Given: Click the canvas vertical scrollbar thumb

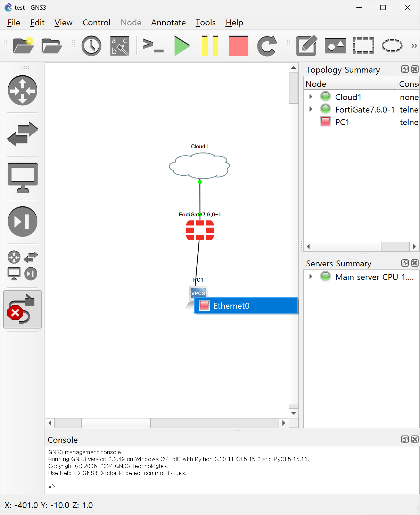Looking at the screenshot, I should [294, 88].
